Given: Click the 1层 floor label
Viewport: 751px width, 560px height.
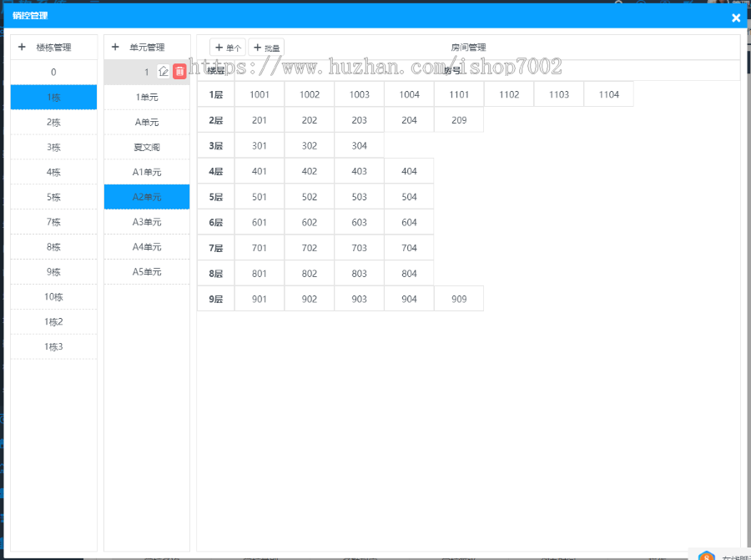Looking at the screenshot, I should 216,94.
